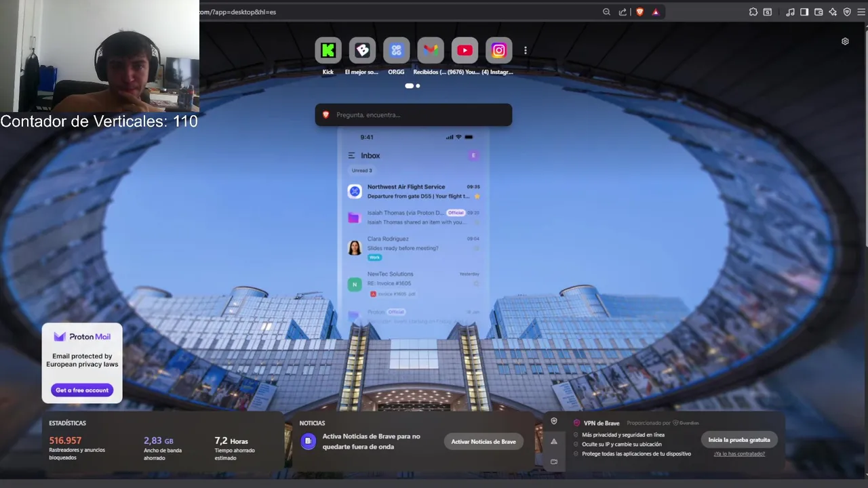Open the Kick shortcut tile
The height and width of the screenshot is (488, 868).
[x=328, y=50]
